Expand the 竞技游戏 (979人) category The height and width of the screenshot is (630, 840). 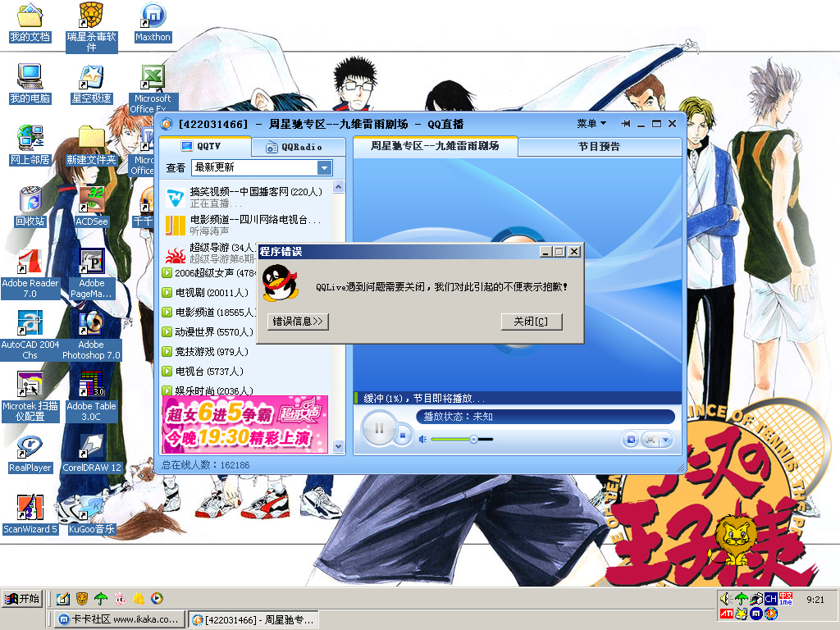click(167, 351)
